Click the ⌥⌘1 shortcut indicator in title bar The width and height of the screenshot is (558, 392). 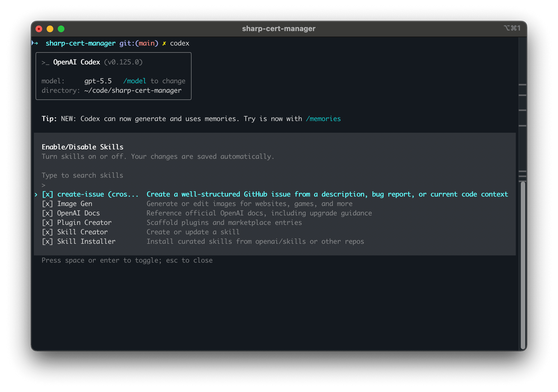tap(512, 28)
